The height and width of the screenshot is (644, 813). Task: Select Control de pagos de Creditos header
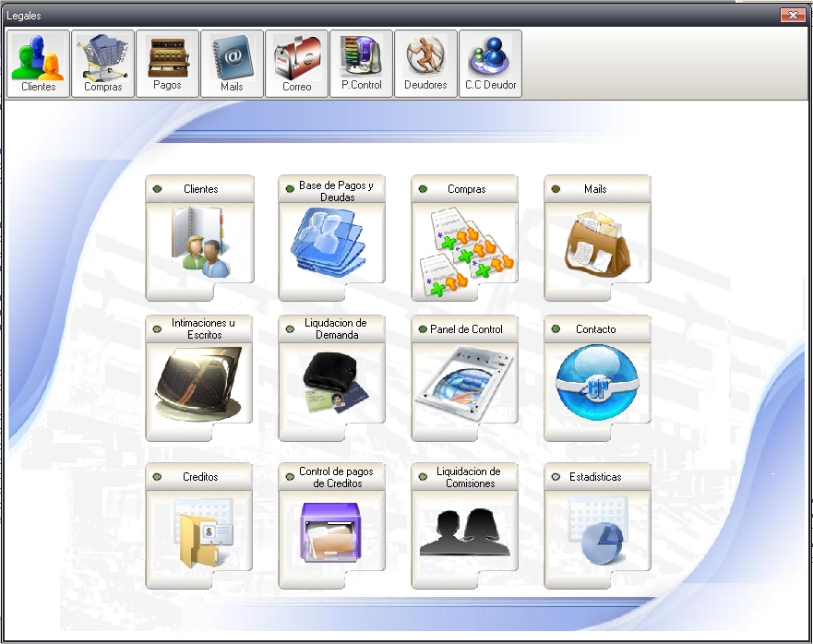point(336,477)
